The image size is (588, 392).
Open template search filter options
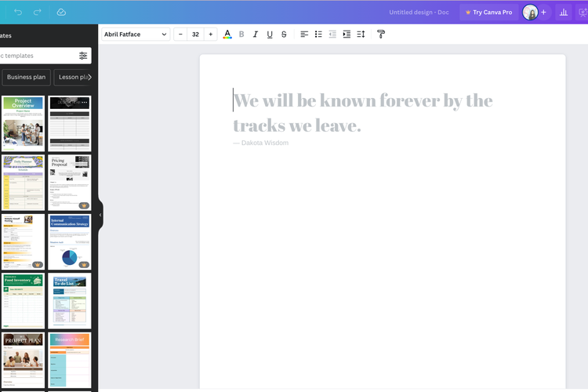83,56
